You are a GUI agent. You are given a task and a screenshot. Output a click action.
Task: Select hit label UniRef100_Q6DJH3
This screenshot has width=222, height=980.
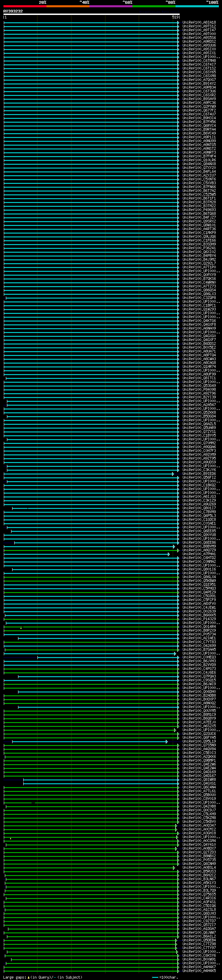click(x=199, y=913)
